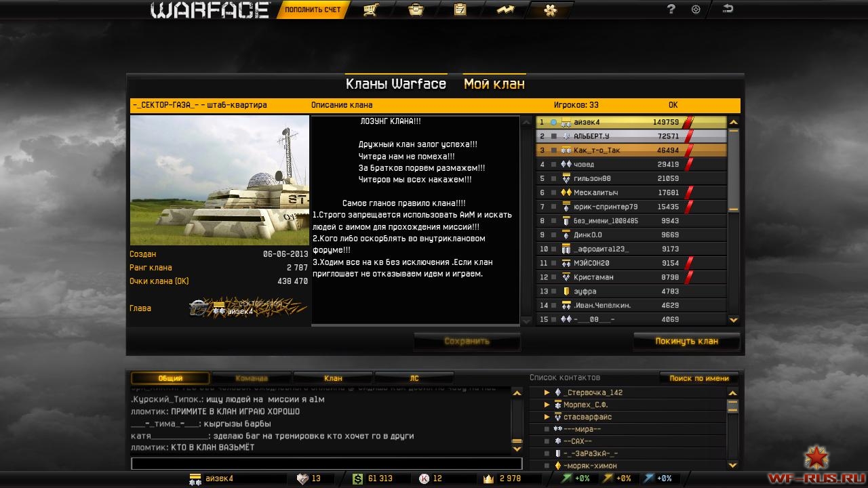Select the Клан chat tab
868x488 pixels.
(333, 378)
